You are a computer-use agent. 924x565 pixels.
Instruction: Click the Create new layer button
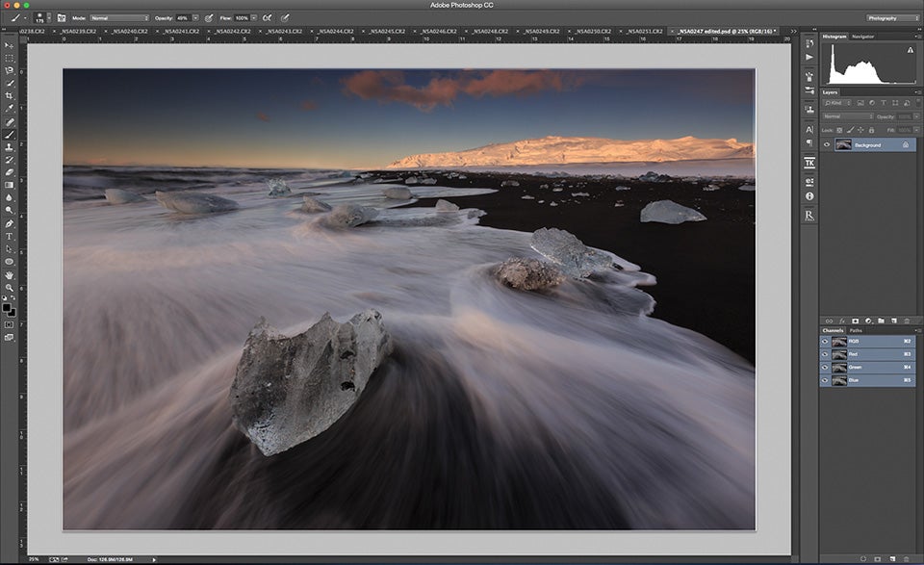[894, 321]
